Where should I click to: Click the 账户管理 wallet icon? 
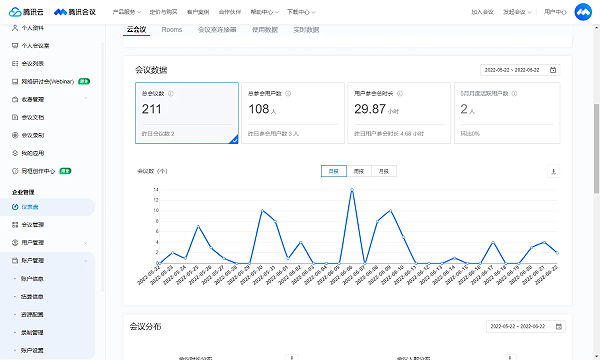[x=15, y=261]
